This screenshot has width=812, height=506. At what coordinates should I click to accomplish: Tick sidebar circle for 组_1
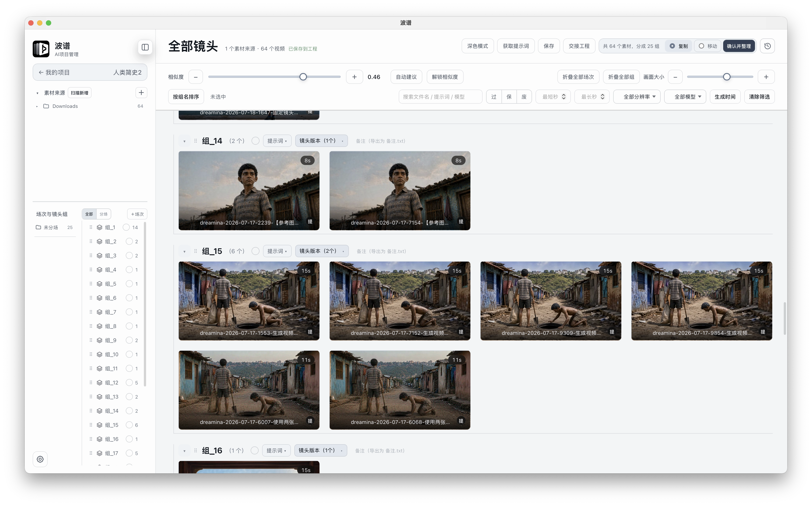pos(126,228)
